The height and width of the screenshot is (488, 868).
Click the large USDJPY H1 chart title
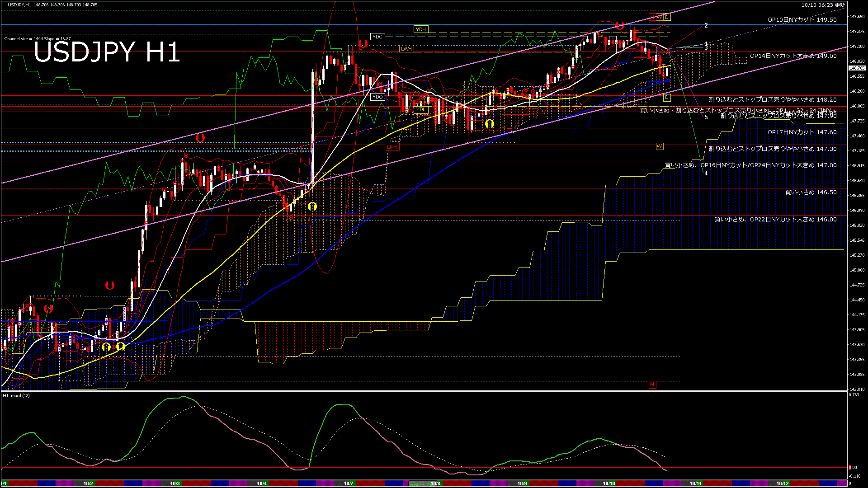pyautogui.click(x=107, y=52)
